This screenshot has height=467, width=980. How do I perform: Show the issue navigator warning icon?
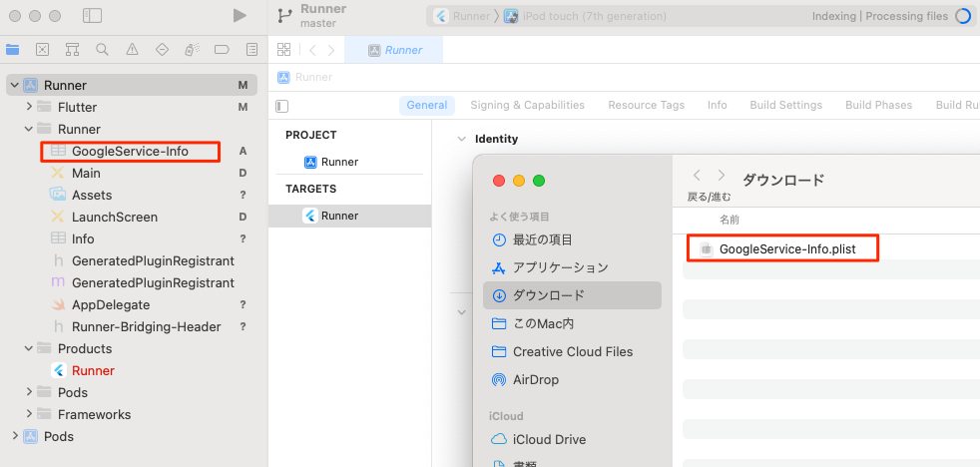(132, 49)
